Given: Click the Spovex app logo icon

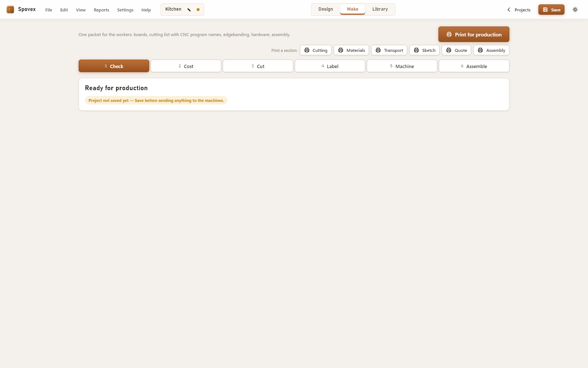Looking at the screenshot, I should point(10,10).
